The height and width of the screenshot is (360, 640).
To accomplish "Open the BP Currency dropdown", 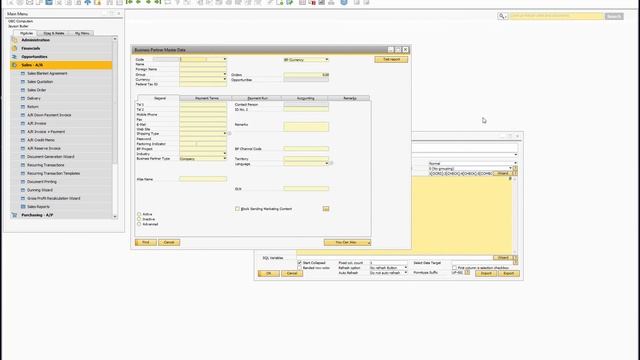I will coord(327,60).
